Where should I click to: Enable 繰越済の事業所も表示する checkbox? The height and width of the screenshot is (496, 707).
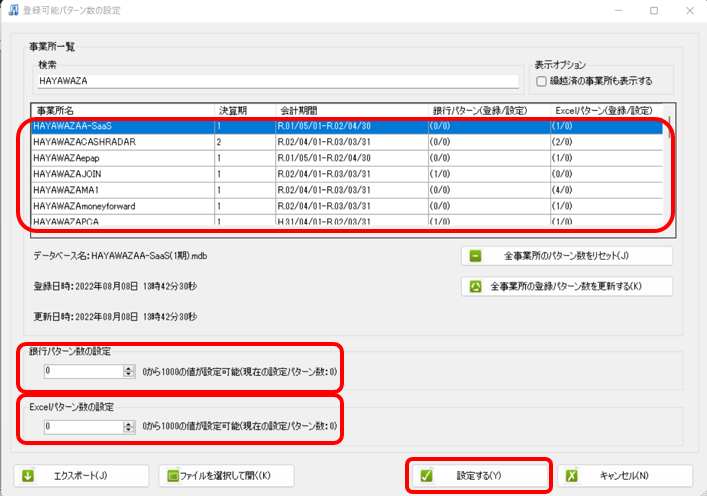click(541, 81)
